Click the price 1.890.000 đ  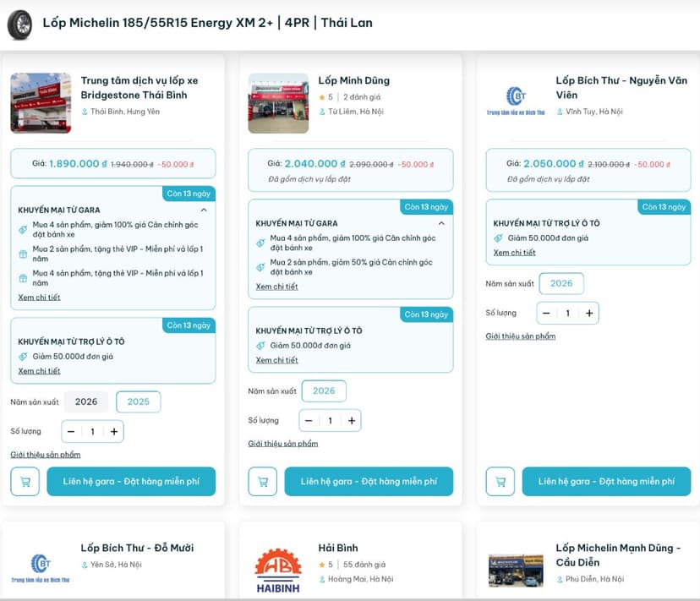pos(78,164)
